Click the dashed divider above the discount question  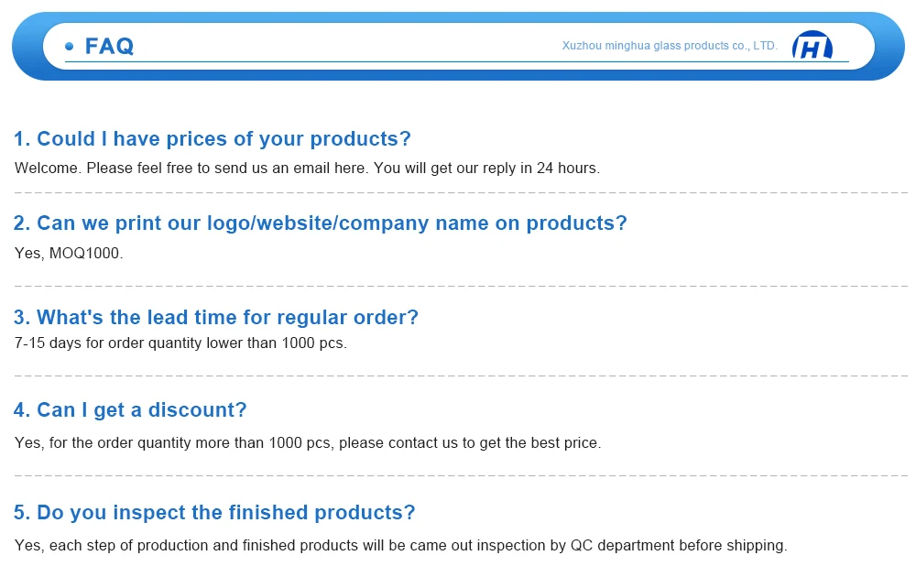point(458,376)
